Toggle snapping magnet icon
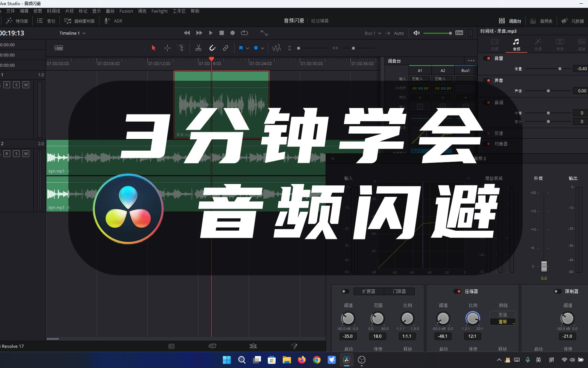The image size is (588, 368). point(212,48)
